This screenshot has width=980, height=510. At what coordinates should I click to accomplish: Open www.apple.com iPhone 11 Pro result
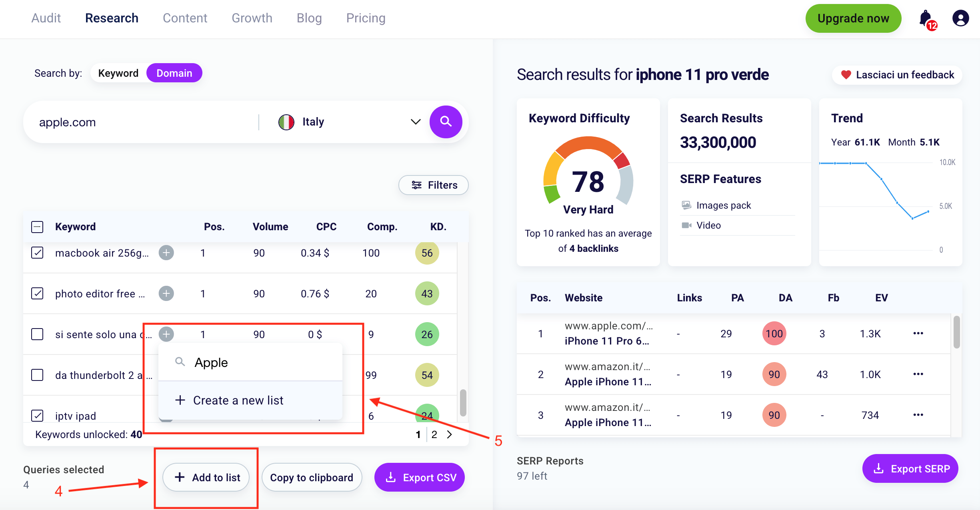[x=608, y=333]
